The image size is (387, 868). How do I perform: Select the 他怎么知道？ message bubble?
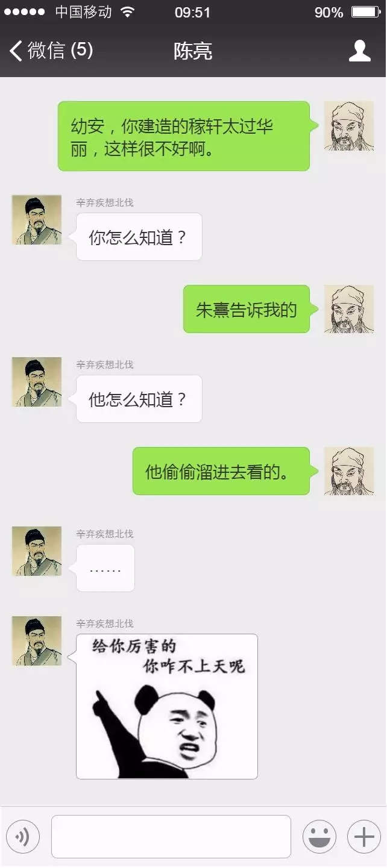(139, 399)
